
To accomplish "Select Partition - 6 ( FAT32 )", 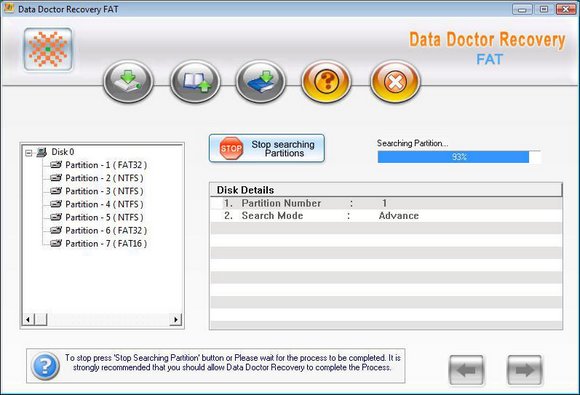I will [x=106, y=231].
